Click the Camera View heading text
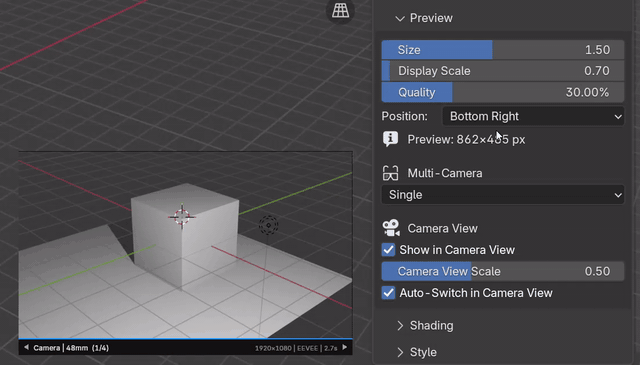 pyautogui.click(x=442, y=228)
